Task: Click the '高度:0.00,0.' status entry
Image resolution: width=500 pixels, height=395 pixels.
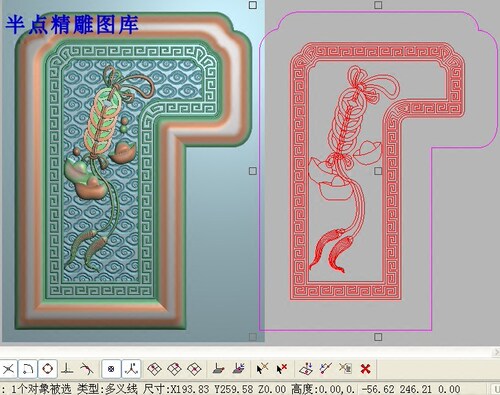Action: tap(323, 389)
